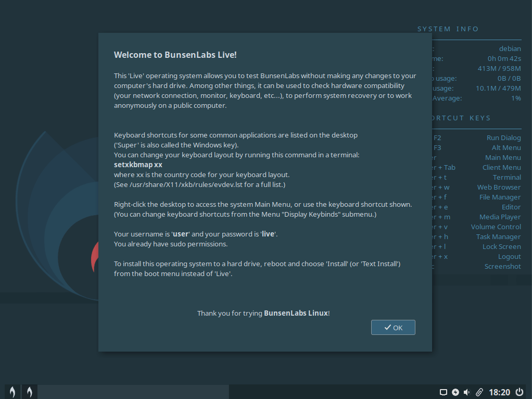532x399 pixels.
Task: Click the 18:20 clock in the taskbar
Action: [x=499, y=392]
